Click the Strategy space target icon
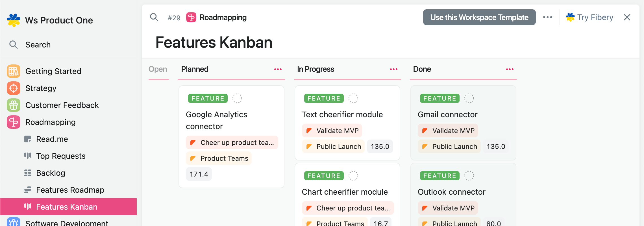The height and width of the screenshot is (226, 644). (x=14, y=88)
